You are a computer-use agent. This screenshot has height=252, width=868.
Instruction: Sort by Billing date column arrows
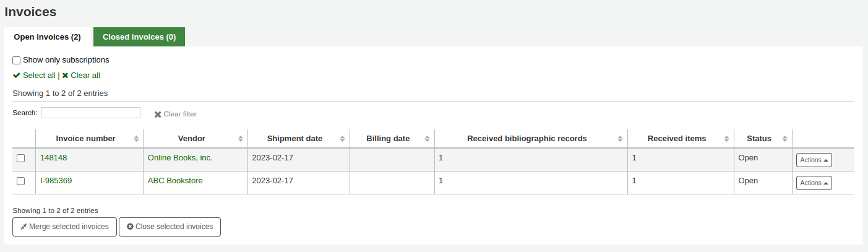pos(428,139)
